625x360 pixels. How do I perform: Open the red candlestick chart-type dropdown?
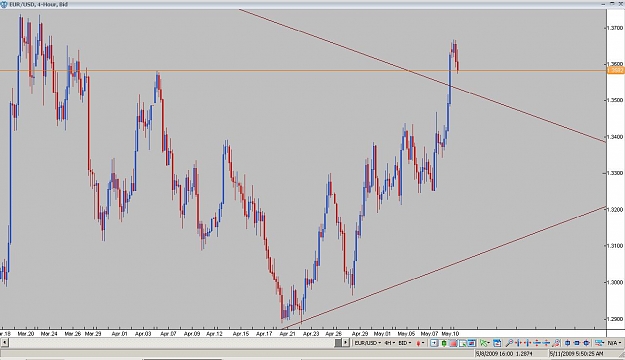(420, 343)
